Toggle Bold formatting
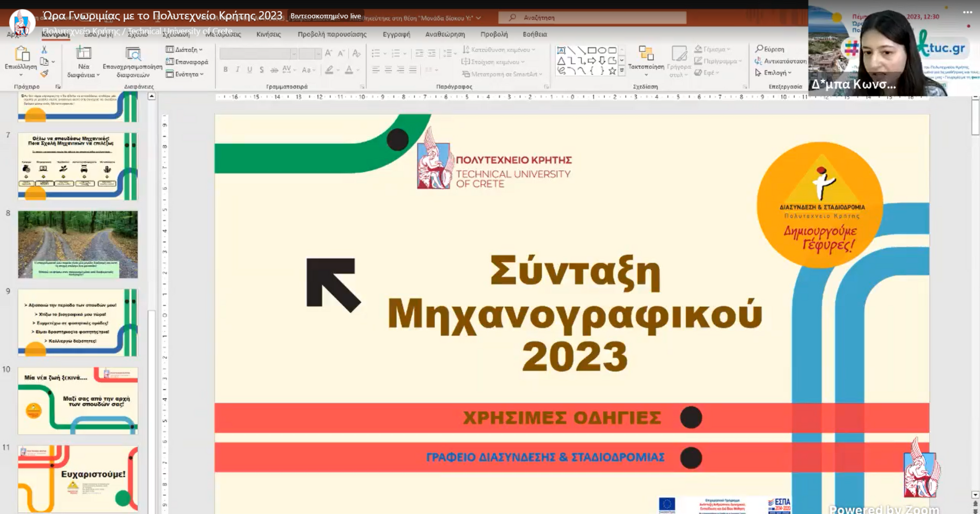980x514 pixels. tap(225, 70)
